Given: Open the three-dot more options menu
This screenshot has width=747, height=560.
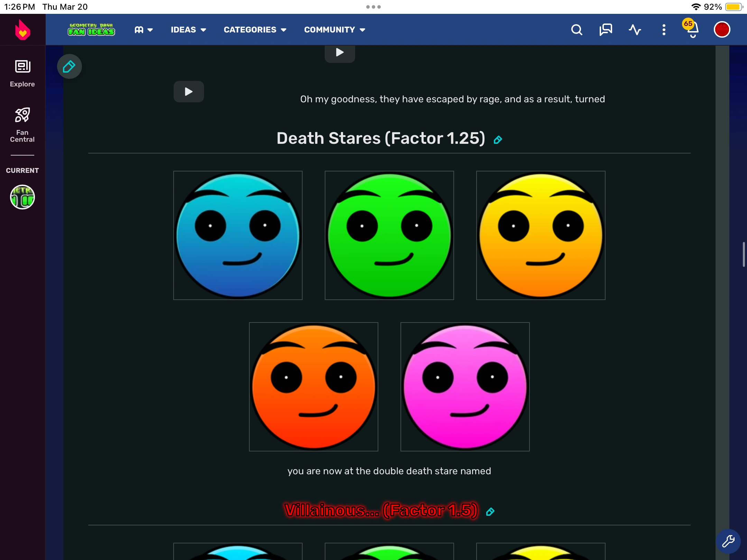Looking at the screenshot, I should (x=664, y=30).
